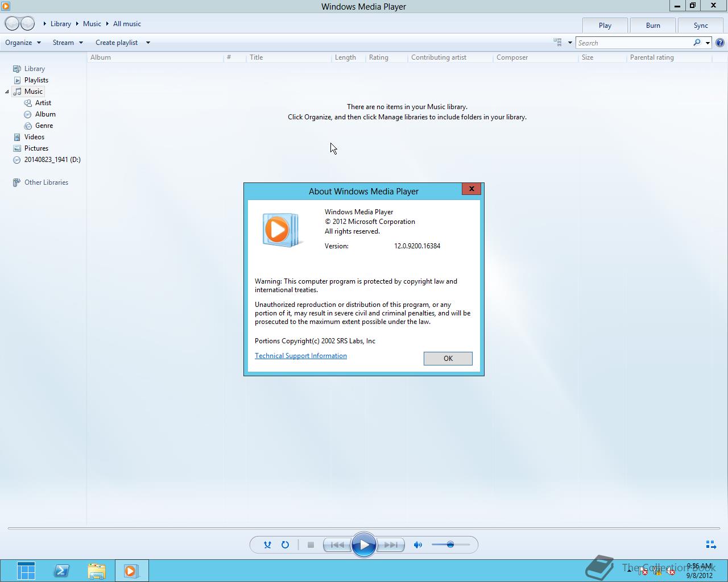The width and height of the screenshot is (728, 582).
Task: Click the D: drive disc icon
Action: (x=17, y=160)
